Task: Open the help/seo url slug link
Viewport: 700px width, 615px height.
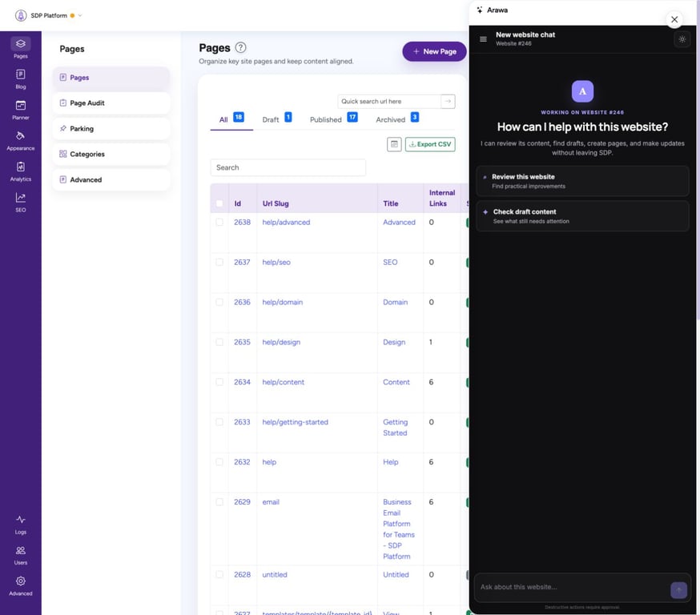Action: click(276, 263)
